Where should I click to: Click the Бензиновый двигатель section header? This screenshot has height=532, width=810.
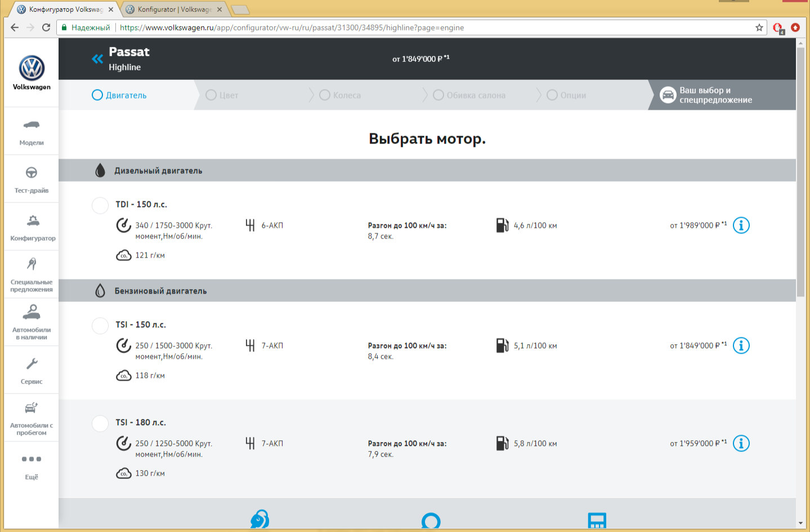(427, 291)
